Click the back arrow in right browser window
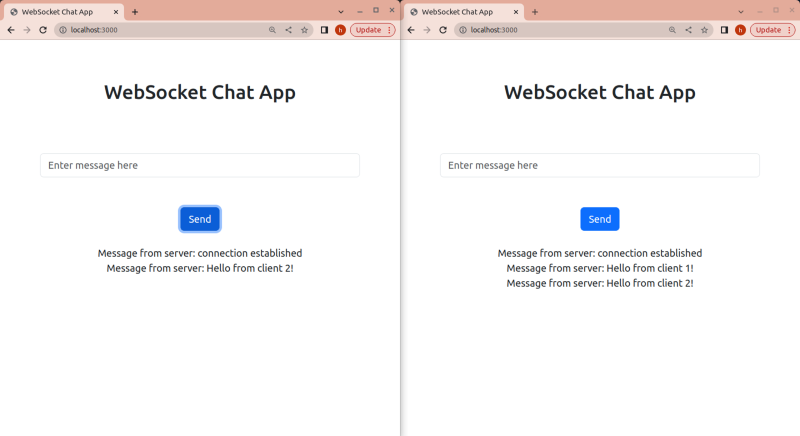Image resolution: width=800 pixels, height=436 pixels. click(x=411, y=30)
